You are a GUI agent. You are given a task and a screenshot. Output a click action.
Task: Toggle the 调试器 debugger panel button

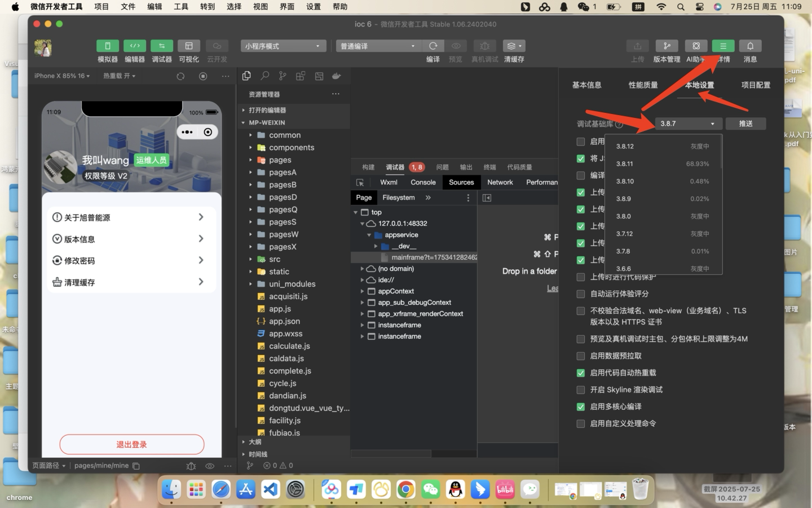point(162,46)
